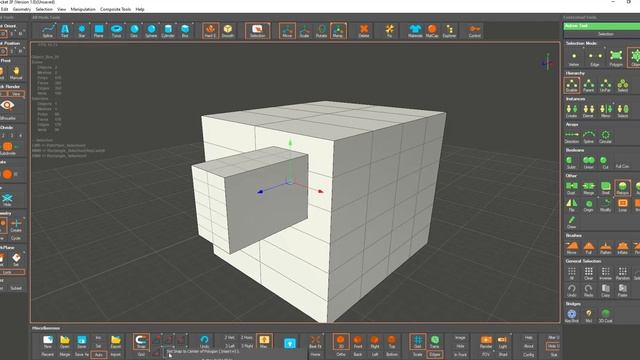The height and width of the screenshot is (360, 640).
Task: Select the Move brush
Action: (572, 248)
